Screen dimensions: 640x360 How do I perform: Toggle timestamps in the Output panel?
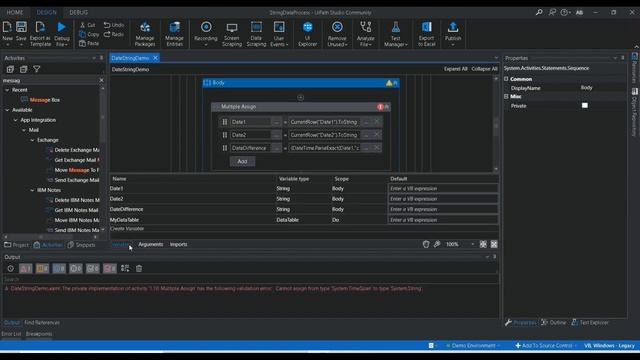(10, 269)
